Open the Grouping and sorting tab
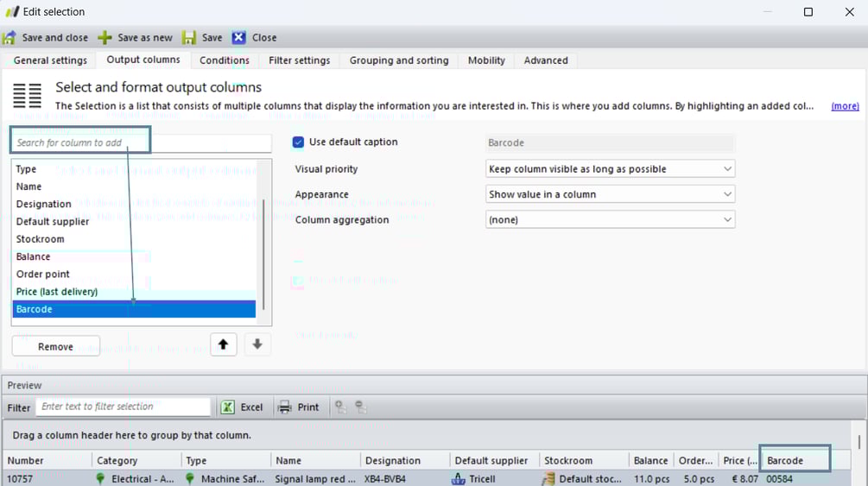The width and height of the screenshot is (868, 486). coord(398,60)
